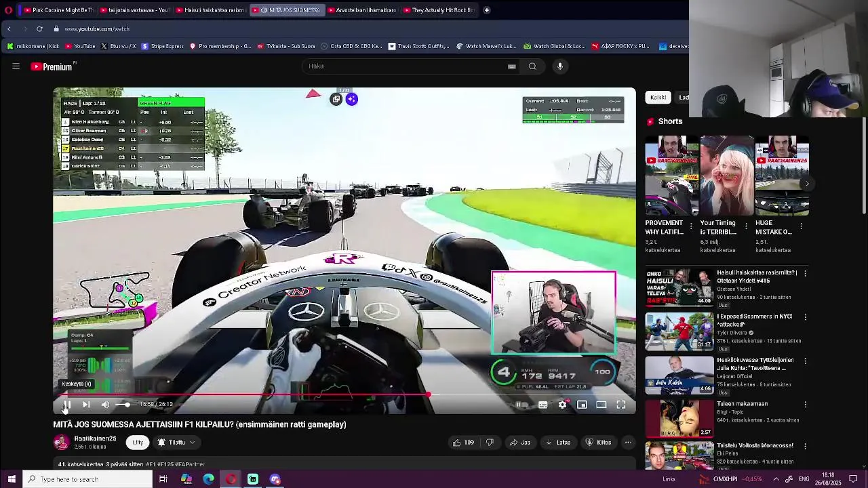Open Shorts video PROVEMENT WHY LATIFI
Viewport: 868px width, 488px height.
point(671,176)
